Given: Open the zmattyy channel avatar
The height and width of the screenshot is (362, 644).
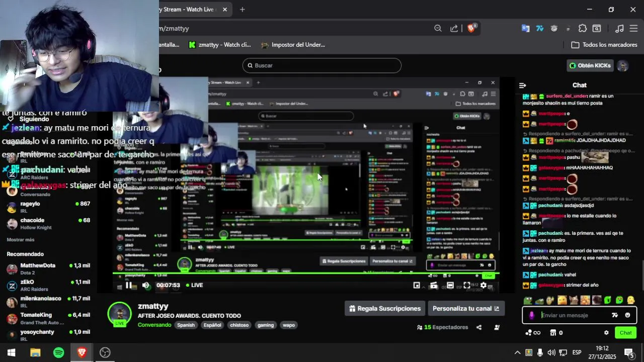Looking at the screenshot, I should click(x=120, y=314).
